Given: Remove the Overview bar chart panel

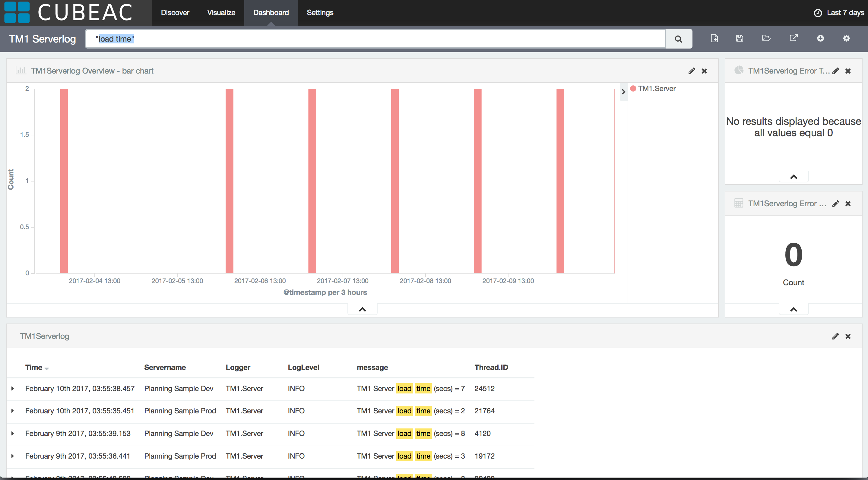Looking at the screenshot, I should (704, 71).
